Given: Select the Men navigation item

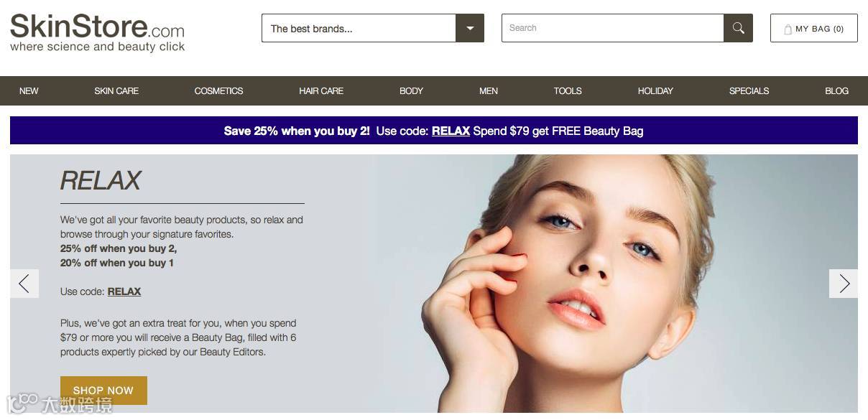Looking at the screenshot, I should point(489,91).
